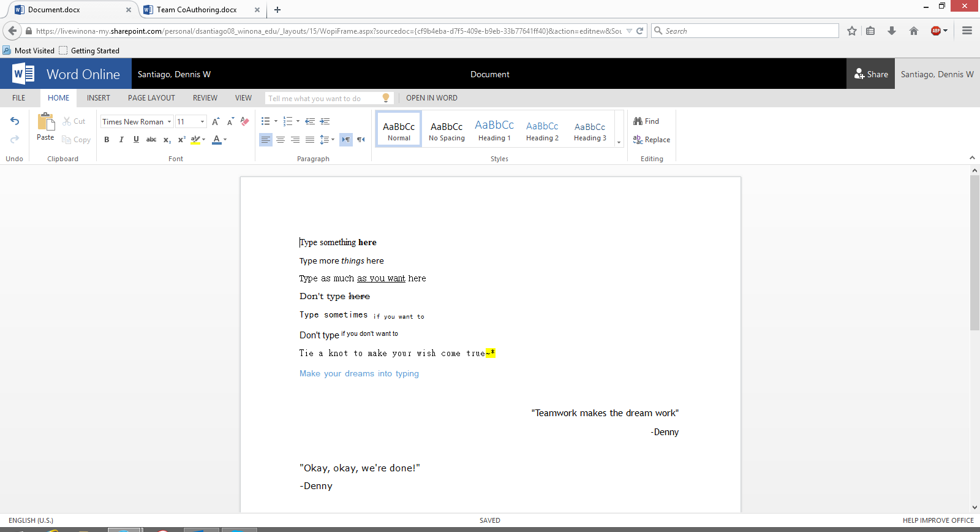Click the Paste clipboard icon
Viewport: 980px width, 532px height.
[46, 122]
